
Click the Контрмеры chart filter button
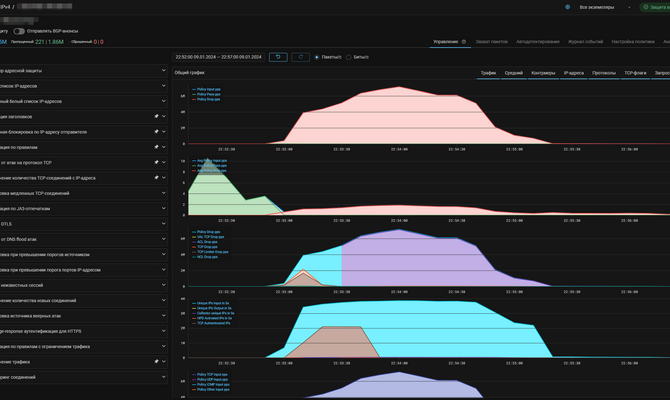click(x=544, y=73)
